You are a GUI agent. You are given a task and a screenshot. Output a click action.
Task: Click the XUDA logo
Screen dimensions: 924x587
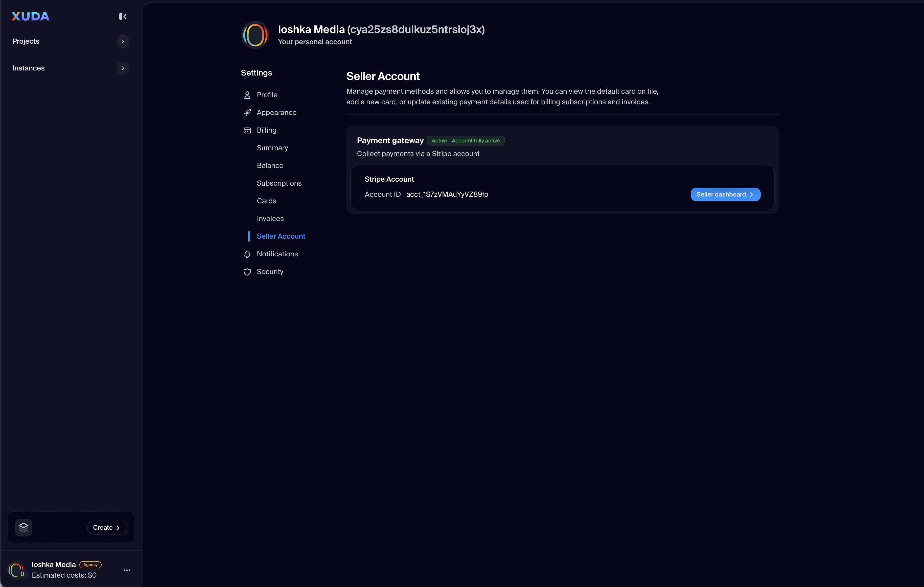point(30,16)
